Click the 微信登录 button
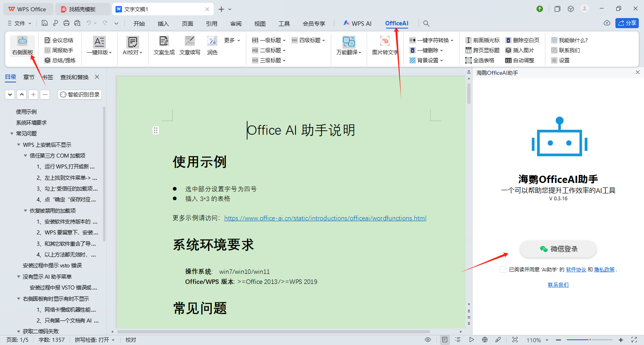 tap(558, 249)
